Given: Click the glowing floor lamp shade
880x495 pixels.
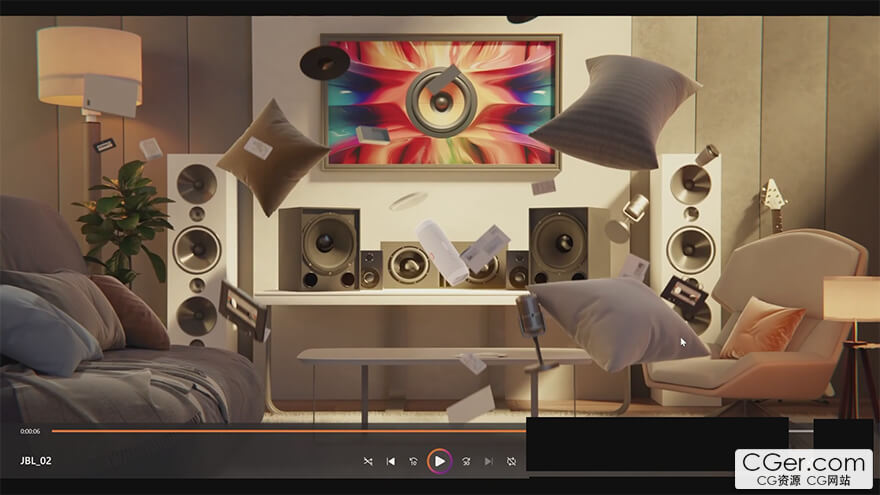Looking at the screenshot, I should (90, 65).
